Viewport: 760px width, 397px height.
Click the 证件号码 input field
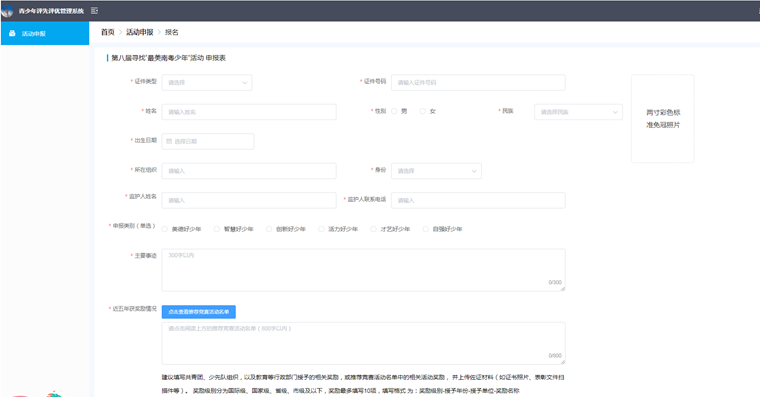coord(478,82)
